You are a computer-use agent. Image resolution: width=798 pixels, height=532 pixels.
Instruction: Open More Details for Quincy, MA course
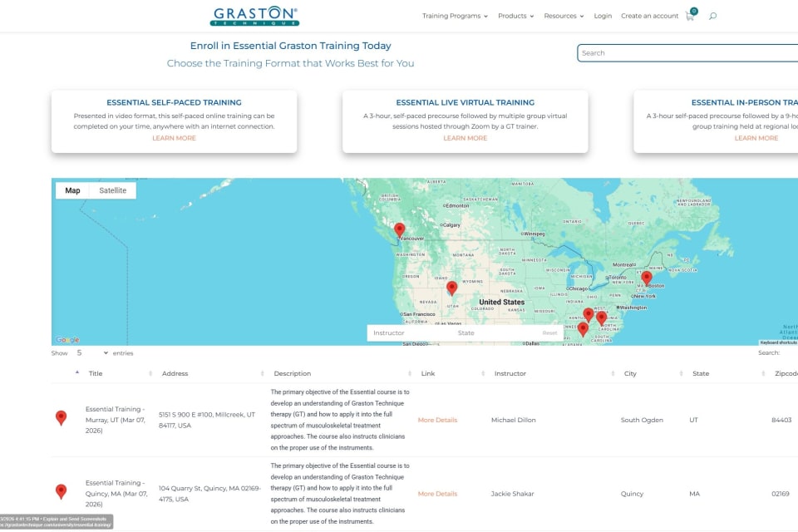438,494
